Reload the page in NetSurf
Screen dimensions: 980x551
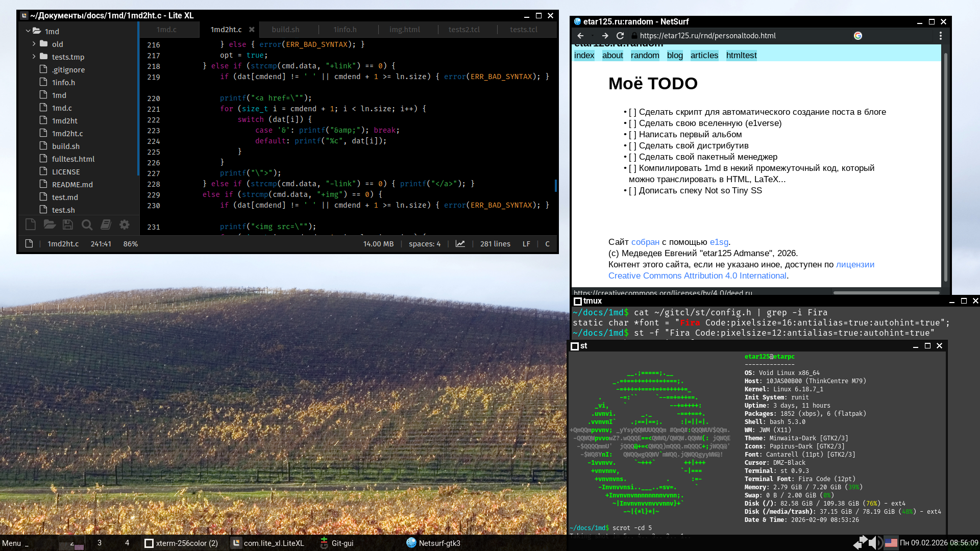pos(620,36)
